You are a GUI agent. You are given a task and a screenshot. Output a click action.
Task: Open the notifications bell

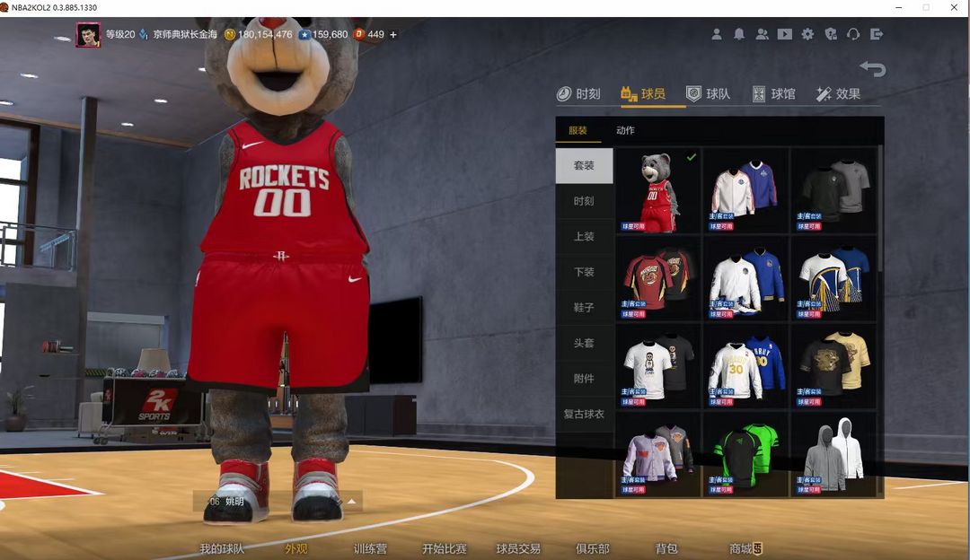739,35
